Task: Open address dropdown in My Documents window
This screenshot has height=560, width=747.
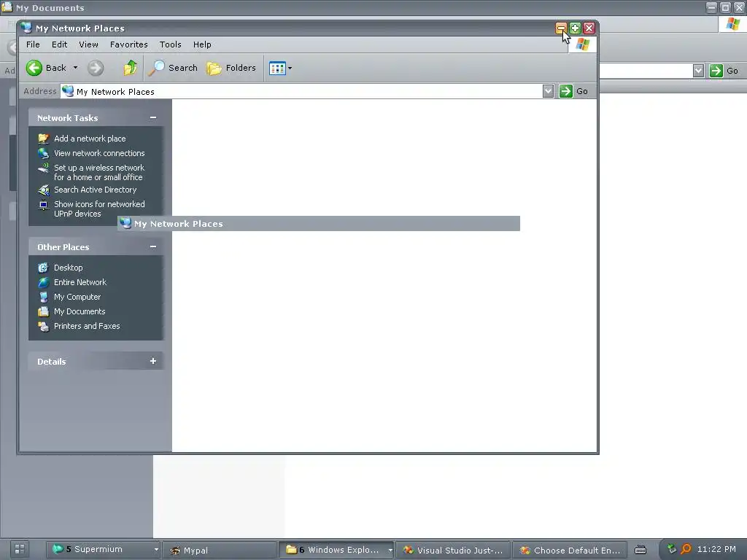Action: tap(698, 71)
